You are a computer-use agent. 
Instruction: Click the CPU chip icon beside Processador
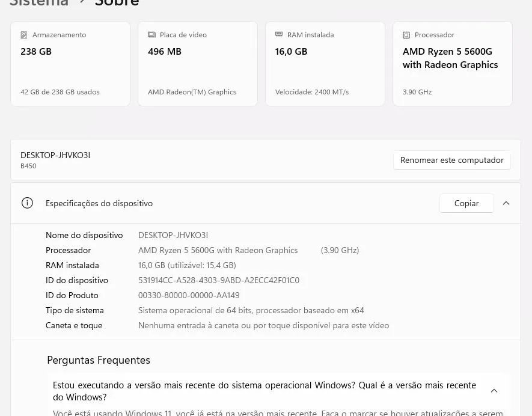(406, 35)
